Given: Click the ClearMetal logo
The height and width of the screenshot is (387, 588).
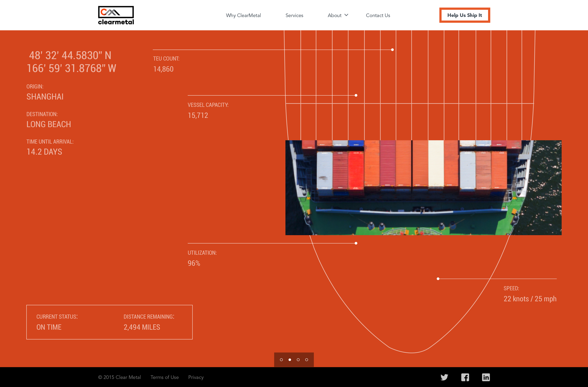Looking at the screenshot, I should pos(116,15).
